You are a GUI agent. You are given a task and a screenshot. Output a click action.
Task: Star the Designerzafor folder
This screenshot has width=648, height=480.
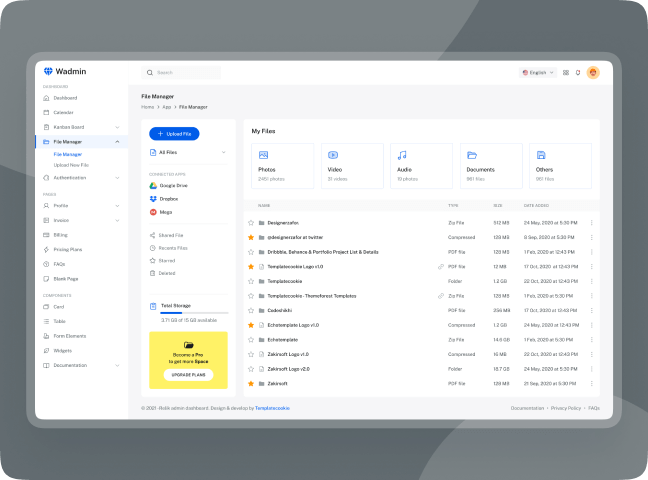(x=251, y=223)
